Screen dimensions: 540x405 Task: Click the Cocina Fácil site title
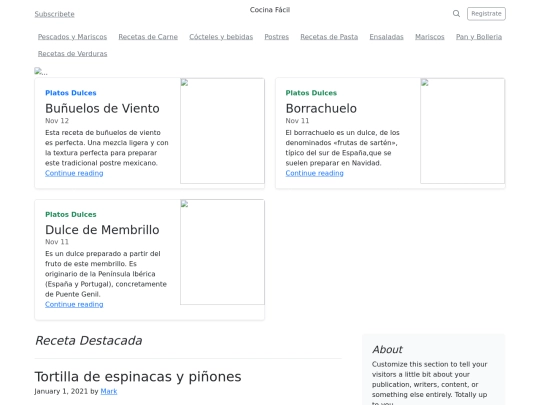click(x=270, y=10)
